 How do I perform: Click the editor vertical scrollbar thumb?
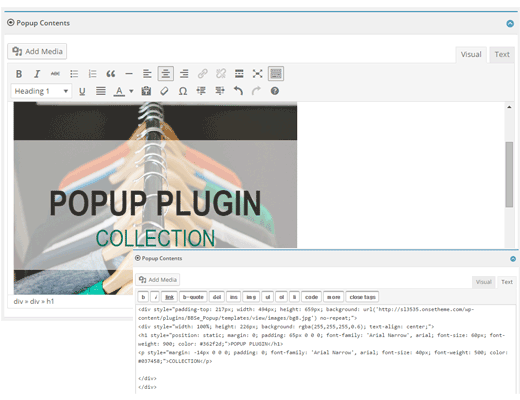[x=509, y=175]
